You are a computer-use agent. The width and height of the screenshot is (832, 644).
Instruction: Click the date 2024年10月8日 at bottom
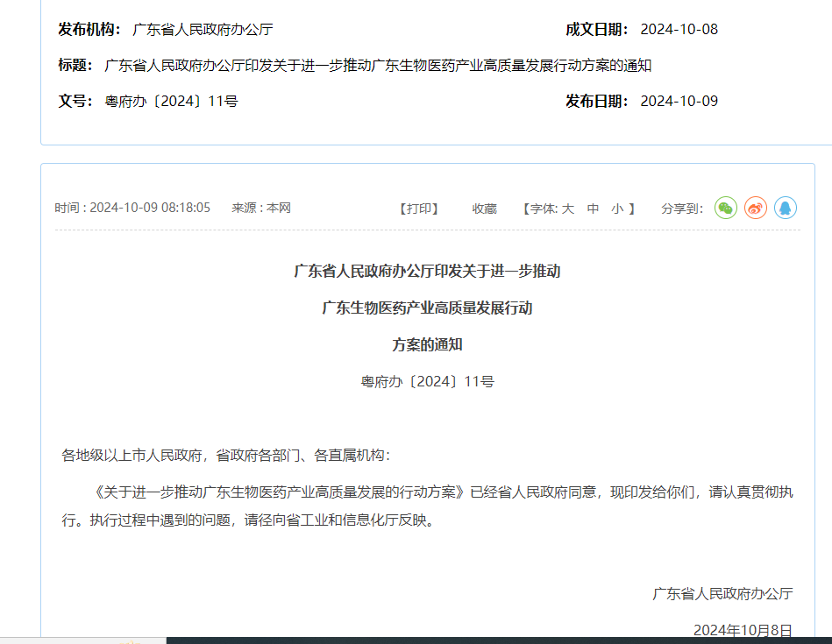pyautogui.click(x=743, y=631)
